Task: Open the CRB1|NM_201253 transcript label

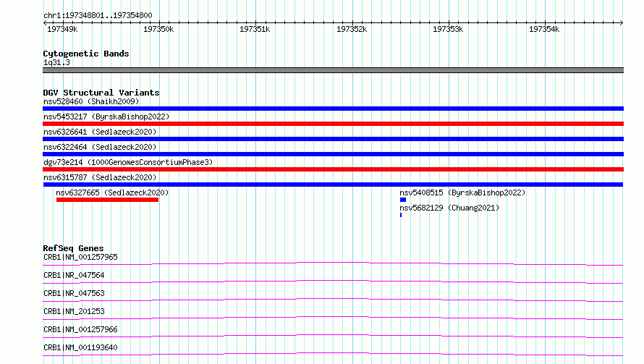Action: [74, 311]
